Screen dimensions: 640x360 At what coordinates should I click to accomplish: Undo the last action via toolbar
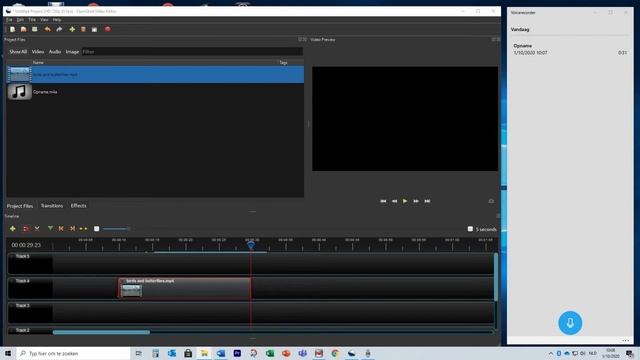pos(48,29)
